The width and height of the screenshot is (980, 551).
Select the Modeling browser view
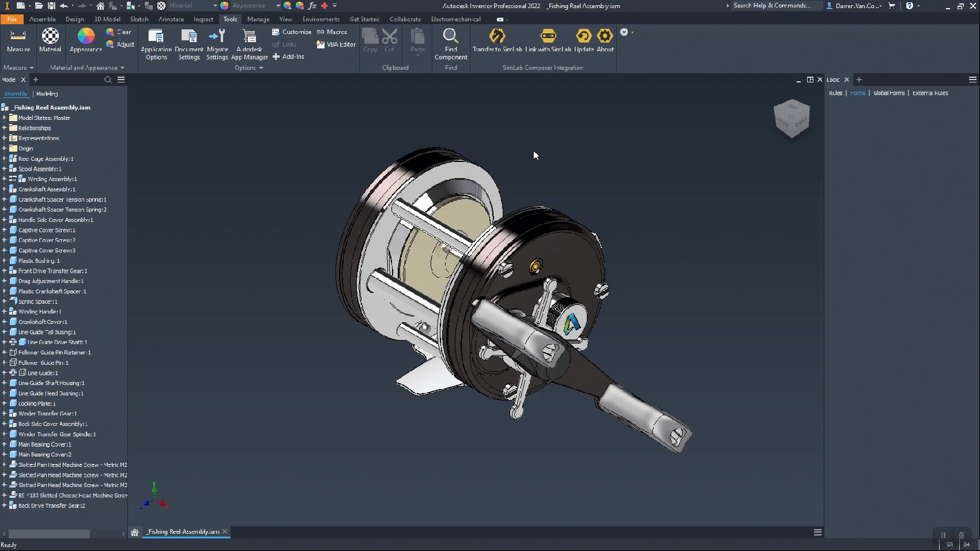pos(47,94)
